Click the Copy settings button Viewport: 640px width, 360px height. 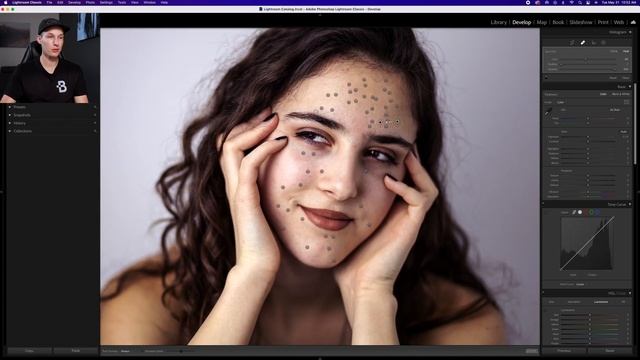coord(29,351)
